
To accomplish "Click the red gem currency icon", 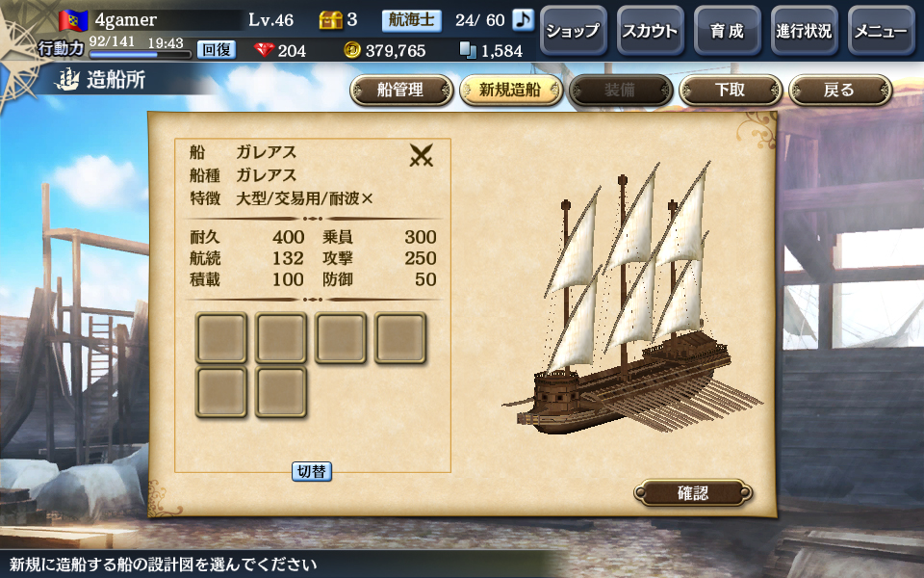I will tap(264, 50).
